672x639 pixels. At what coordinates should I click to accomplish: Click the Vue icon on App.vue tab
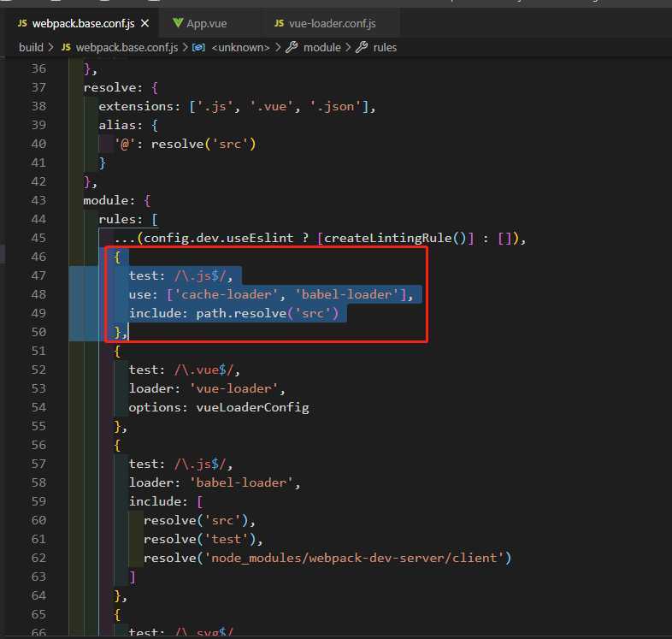pos(178,23)
